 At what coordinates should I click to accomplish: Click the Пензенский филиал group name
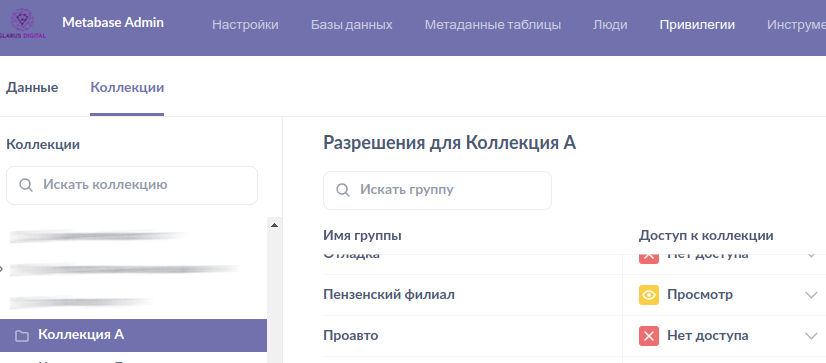(389, 295)
